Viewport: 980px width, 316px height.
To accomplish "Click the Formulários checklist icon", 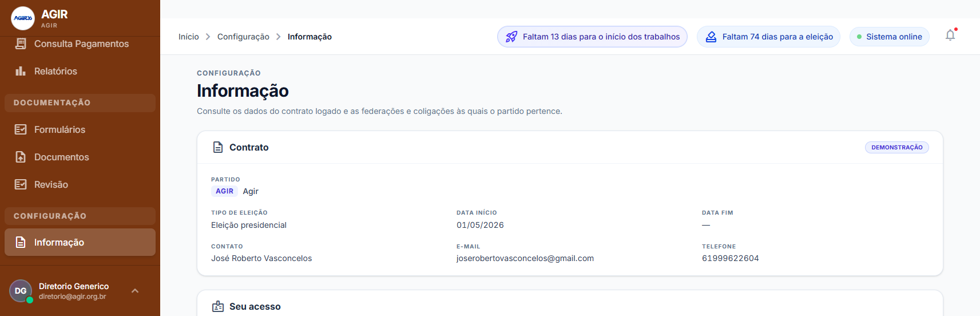I will (x=21, y=129).
